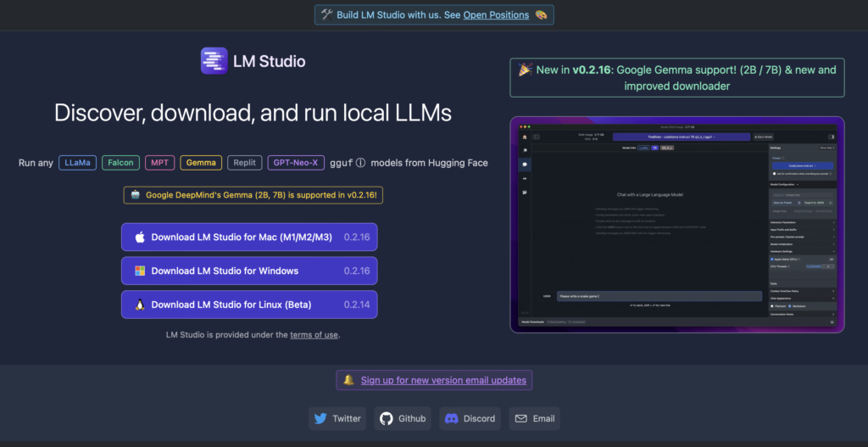Click 'models from Hugging Face' text
The height and width of the screenshot is (447, 868).
pos(429,163)
